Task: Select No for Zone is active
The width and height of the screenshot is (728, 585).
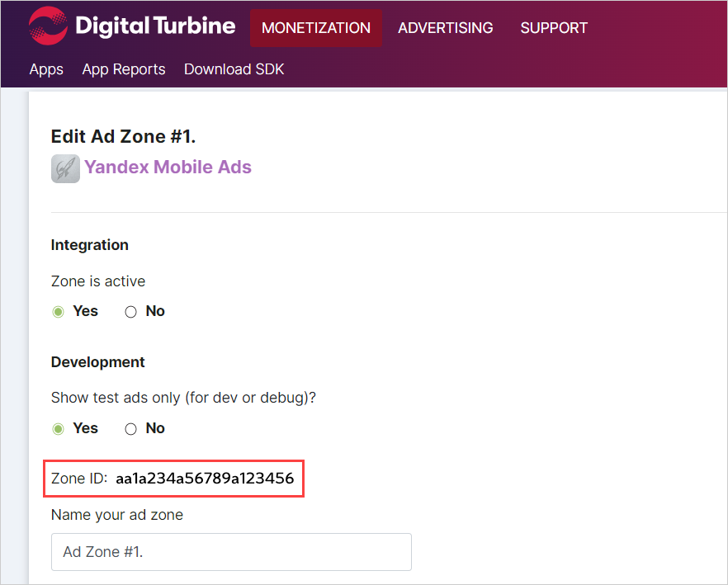Action: [x=130, y=312]
